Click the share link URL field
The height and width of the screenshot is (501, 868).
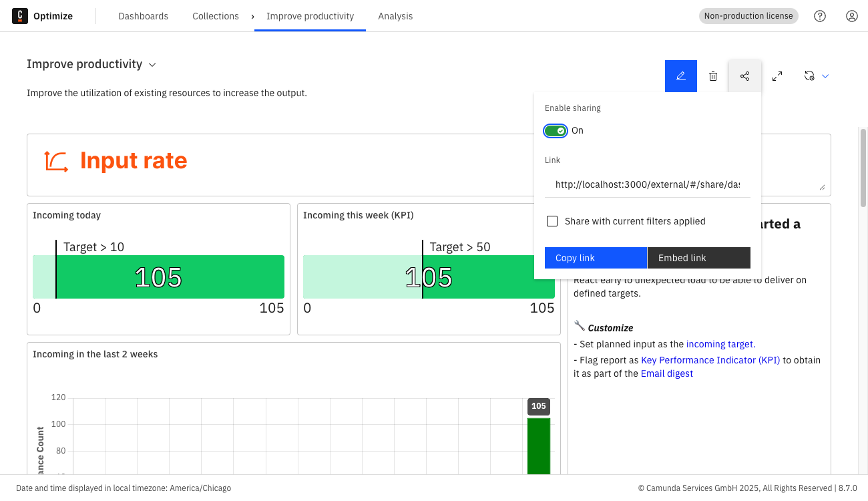[x=647, y=184]
